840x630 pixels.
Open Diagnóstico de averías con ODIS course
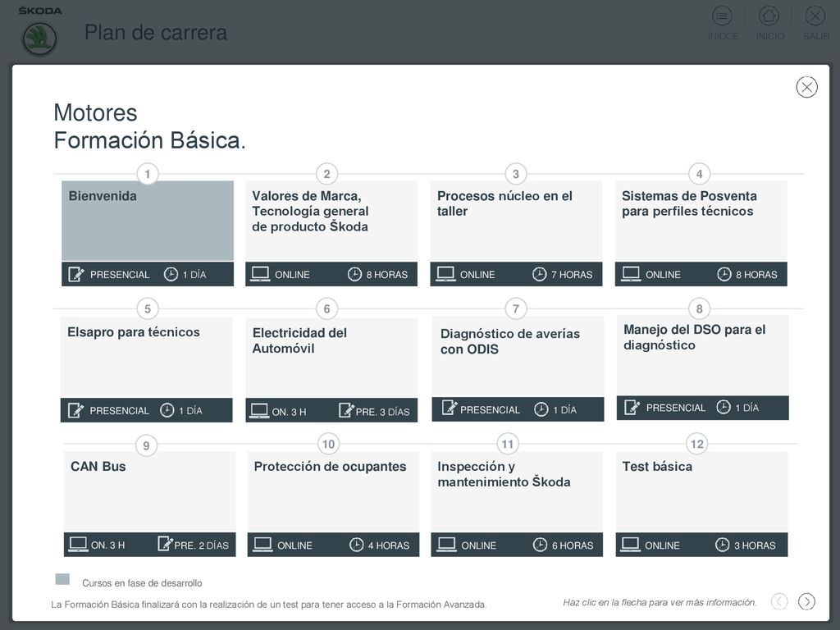(518, 369)
